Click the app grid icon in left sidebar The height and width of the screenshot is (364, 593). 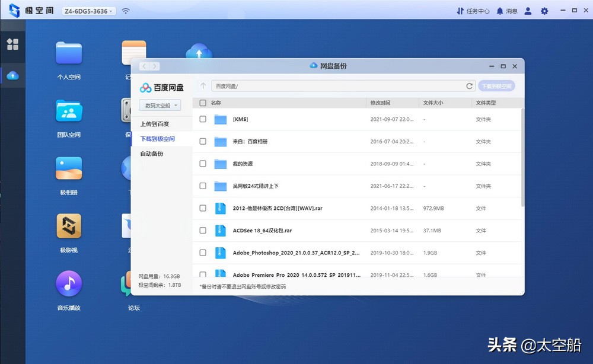[12, 44]
